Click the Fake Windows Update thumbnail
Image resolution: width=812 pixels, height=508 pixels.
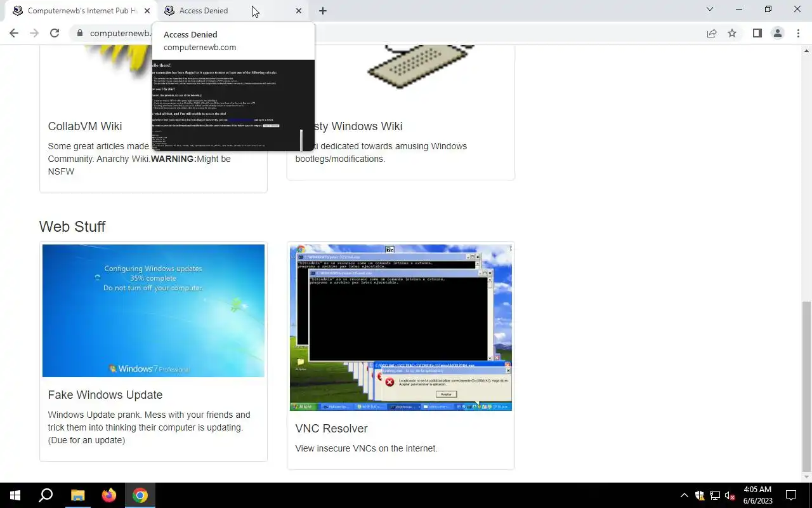point(154,311)
